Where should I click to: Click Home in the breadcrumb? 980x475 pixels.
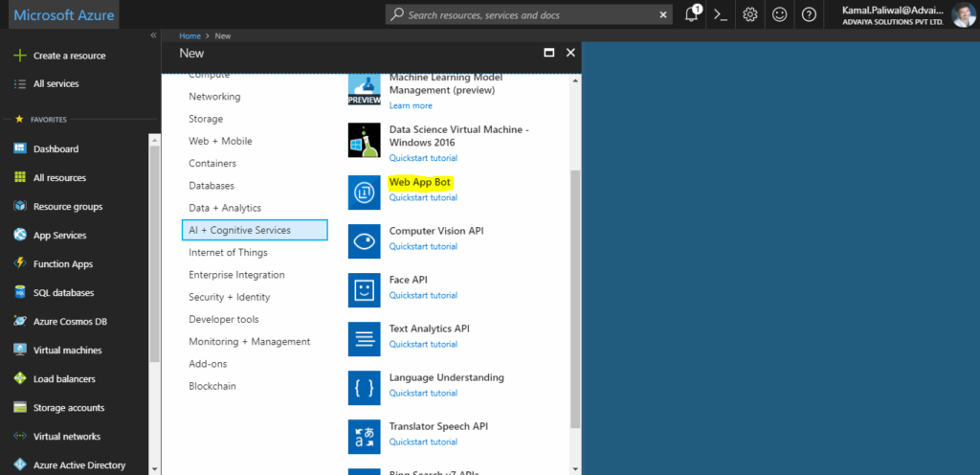pos(190,36)
